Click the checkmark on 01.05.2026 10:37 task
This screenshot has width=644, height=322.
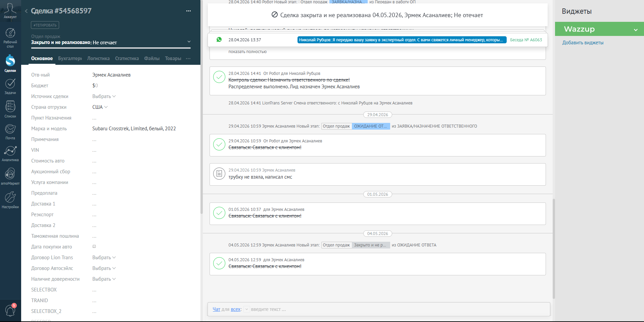point(219,213)
